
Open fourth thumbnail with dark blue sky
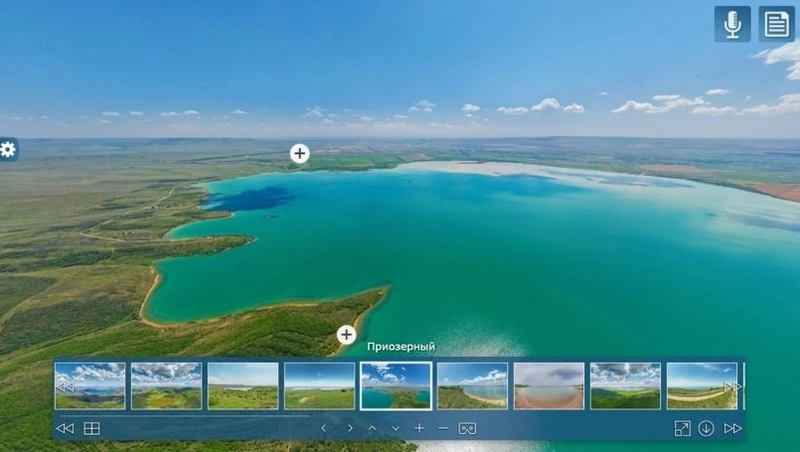[x=319, y=386]
